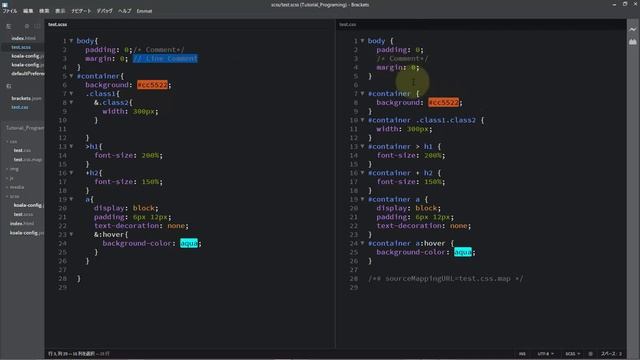
Task: Collapse body block at line 1 in test.css
Action: tap(362, 41)
